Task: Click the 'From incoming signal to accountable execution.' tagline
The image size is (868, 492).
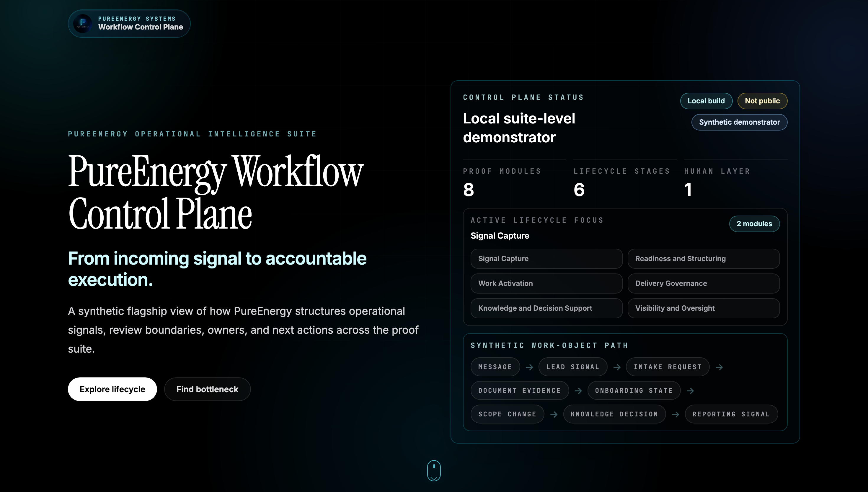Action: click(217, 269)
